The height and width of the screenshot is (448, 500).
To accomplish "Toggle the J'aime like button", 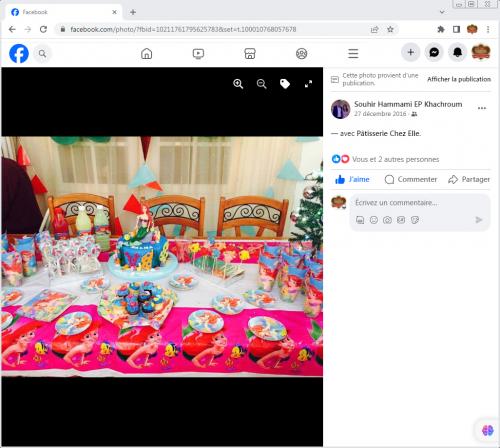I will [352, 179].
